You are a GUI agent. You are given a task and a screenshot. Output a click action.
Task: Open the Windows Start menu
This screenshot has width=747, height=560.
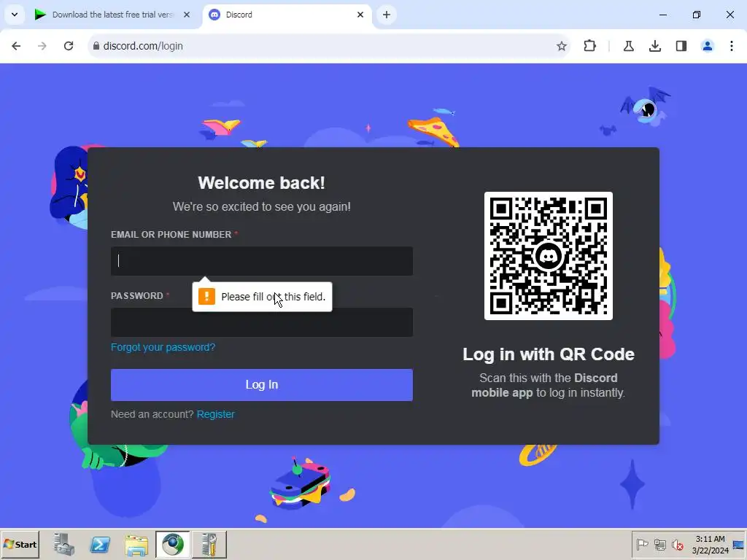20,544
